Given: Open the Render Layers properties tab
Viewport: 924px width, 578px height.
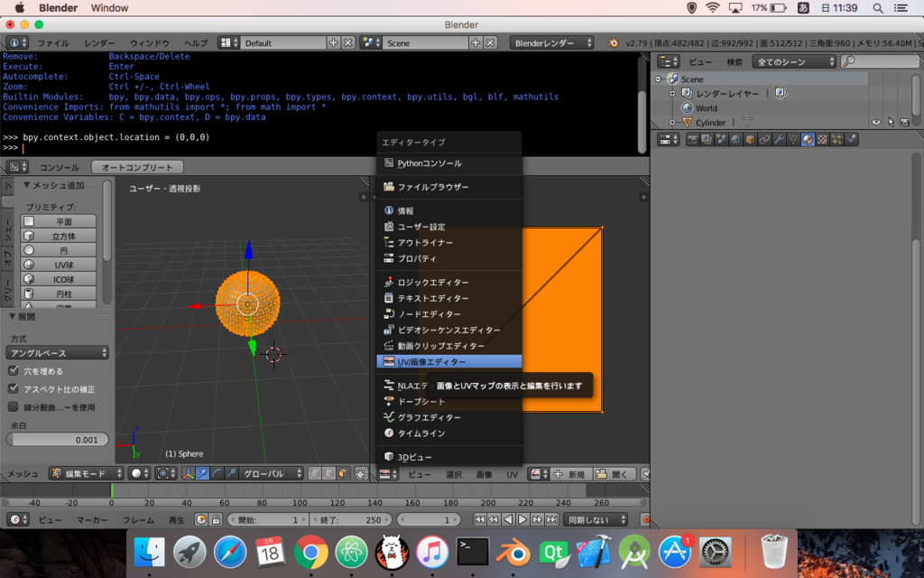Looking at the screenshot, I should click(707, 139).
